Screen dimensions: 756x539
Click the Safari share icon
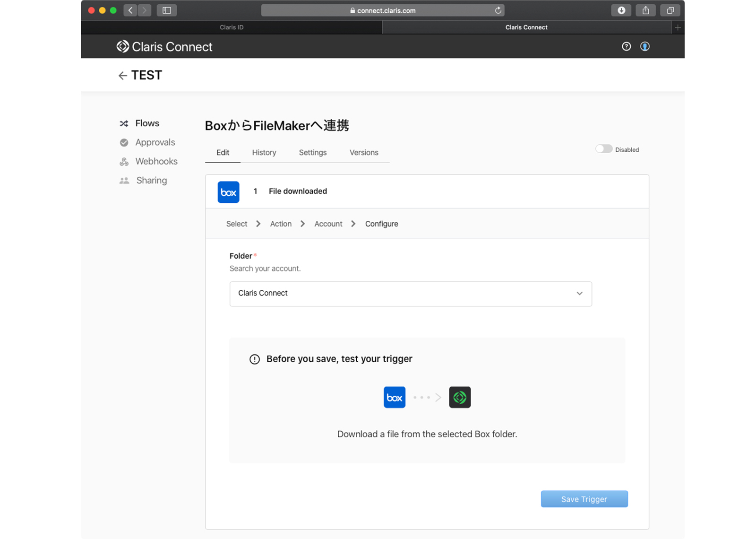point(645,10)
